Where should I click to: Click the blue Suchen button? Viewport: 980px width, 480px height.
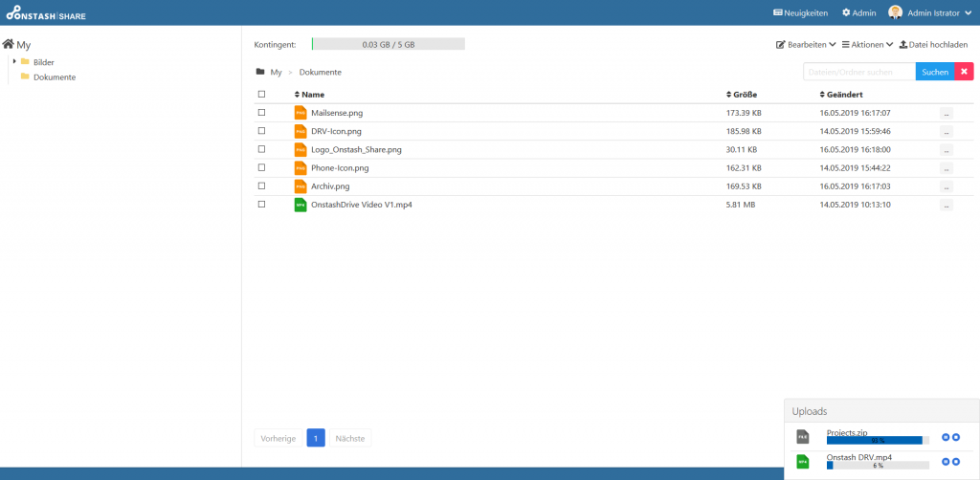[x=935, y=72]
